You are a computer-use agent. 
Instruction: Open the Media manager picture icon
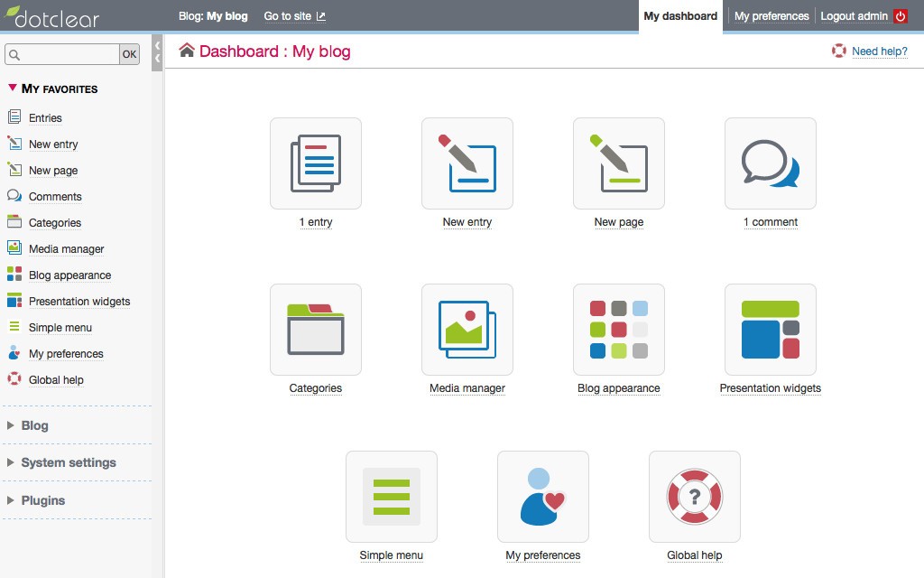pyautogui.click(x=467, y=330)
